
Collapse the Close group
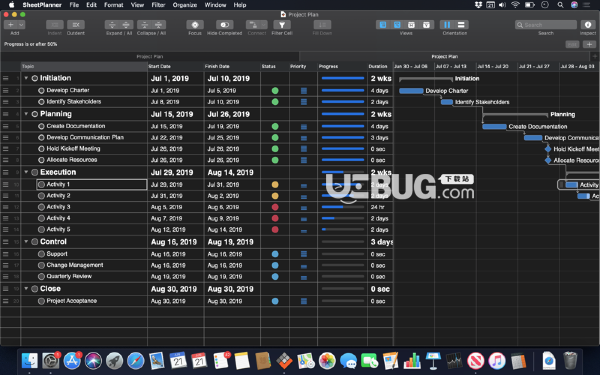26,289
